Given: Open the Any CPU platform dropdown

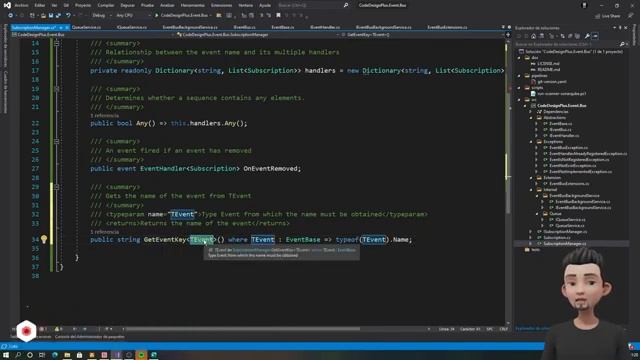Looking at the screenshot, I should [133, 16].
